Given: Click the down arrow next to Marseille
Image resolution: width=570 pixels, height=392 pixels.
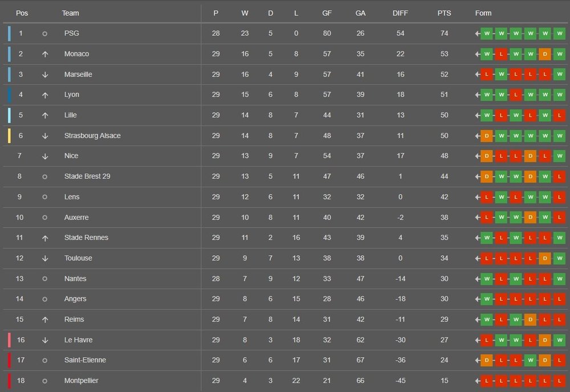Looking at the screenshot, I should tap(44, 75).
